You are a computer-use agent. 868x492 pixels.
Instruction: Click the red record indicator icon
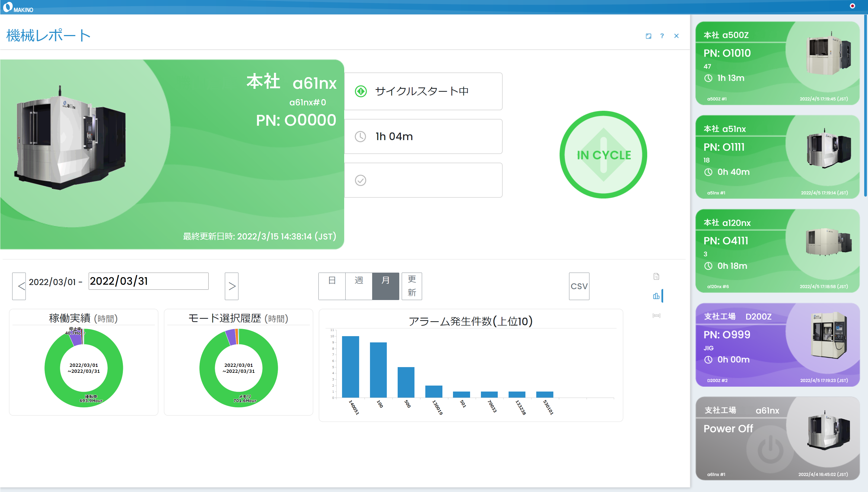point(852,6)
